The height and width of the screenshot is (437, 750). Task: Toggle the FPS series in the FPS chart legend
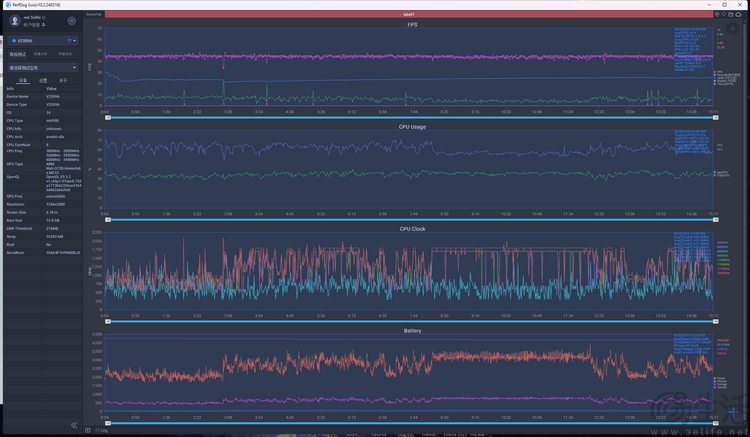coord(718,72)
